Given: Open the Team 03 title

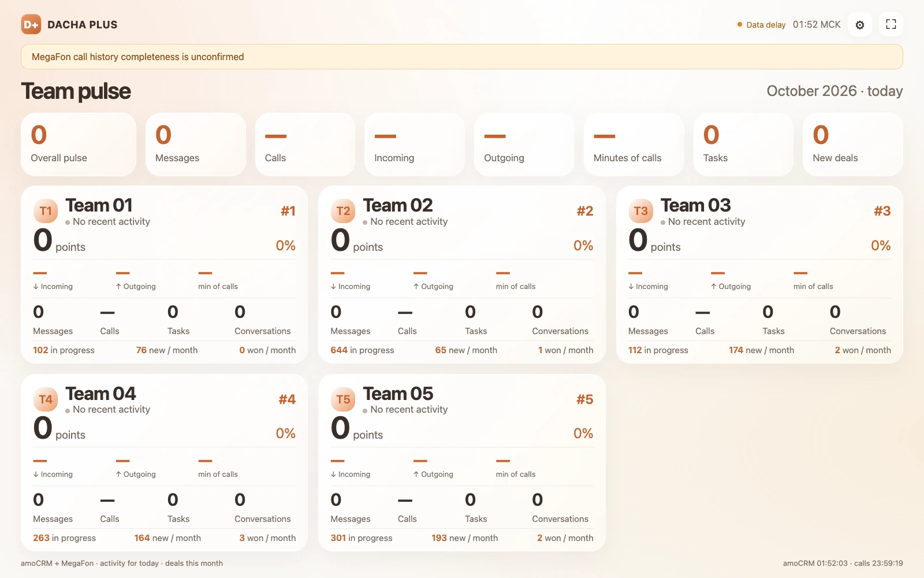Looking at the screenshot, I should coord(695,205).
